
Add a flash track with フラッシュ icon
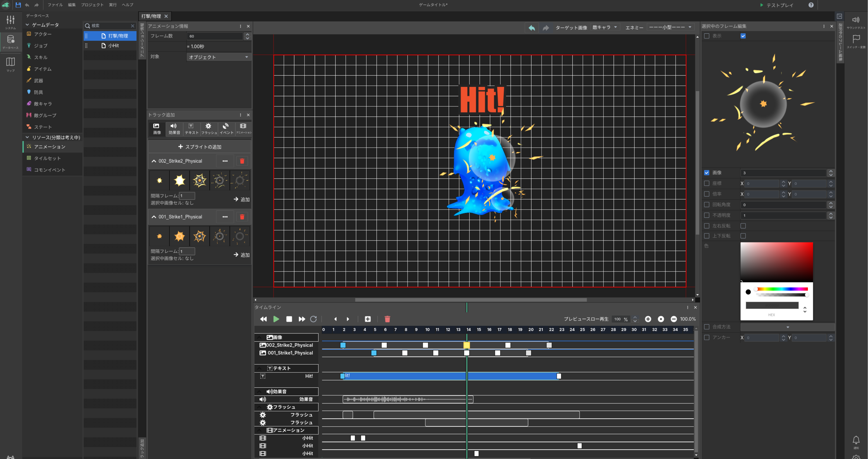click(209, 129)
